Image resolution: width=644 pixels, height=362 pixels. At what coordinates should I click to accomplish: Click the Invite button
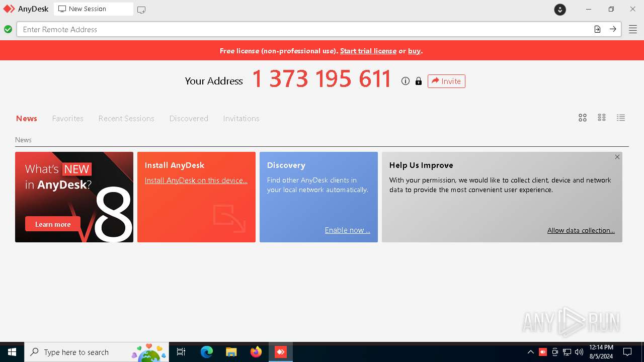pyautogui.click(x=446, y=81)
